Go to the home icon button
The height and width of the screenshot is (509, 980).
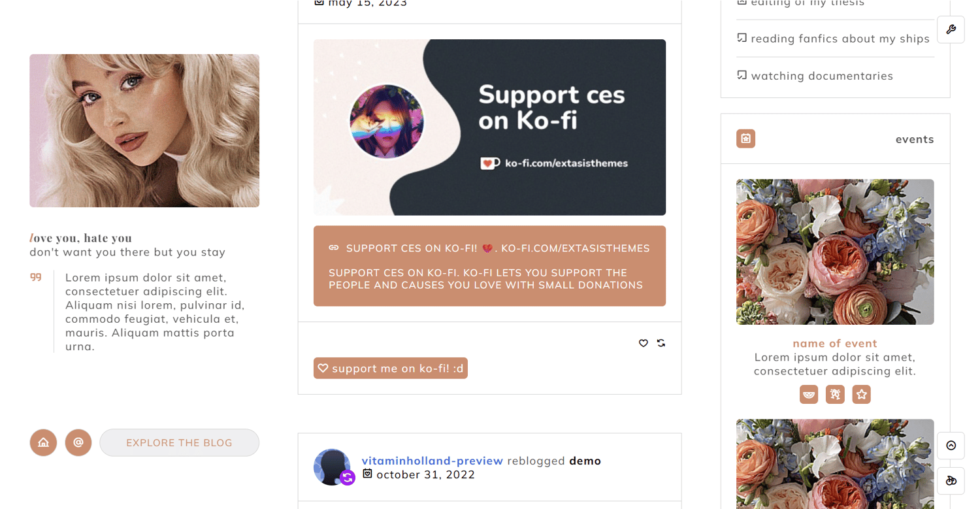pyautogui.click(x=43, y=442)
